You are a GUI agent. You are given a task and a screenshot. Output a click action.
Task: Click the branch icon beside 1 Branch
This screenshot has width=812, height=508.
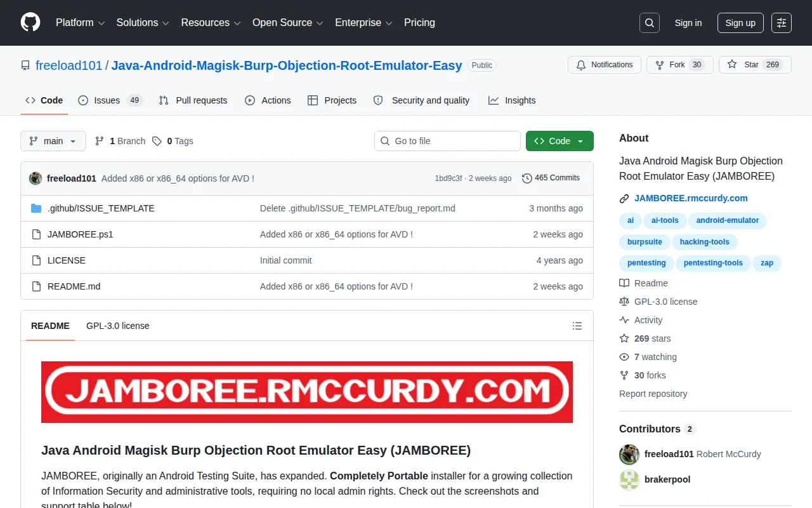click(100, 141)
